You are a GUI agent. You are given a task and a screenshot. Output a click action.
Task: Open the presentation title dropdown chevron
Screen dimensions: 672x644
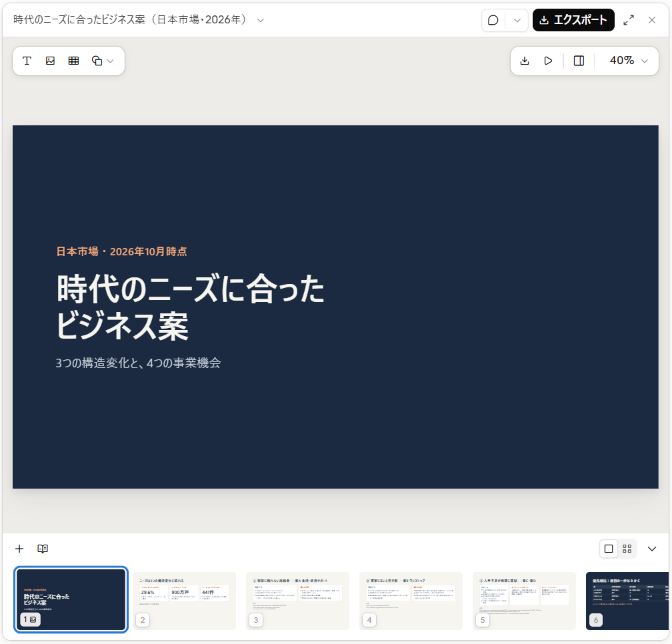261,20
